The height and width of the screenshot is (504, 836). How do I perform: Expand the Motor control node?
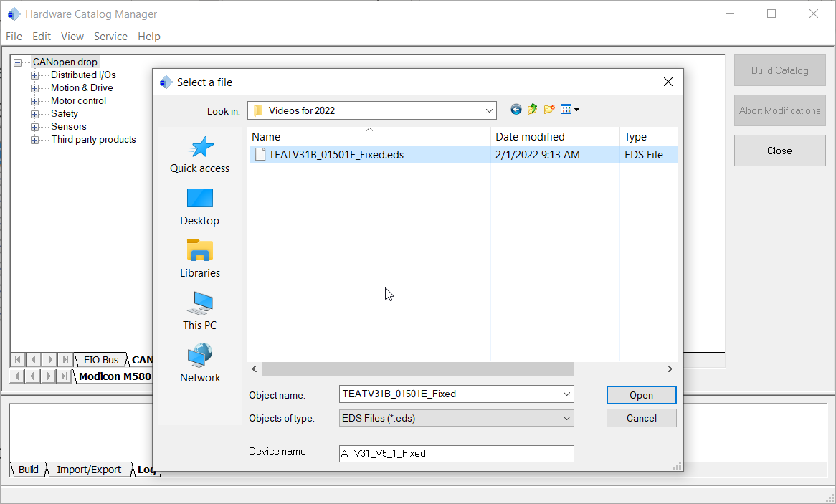click(x=34, y=101)
